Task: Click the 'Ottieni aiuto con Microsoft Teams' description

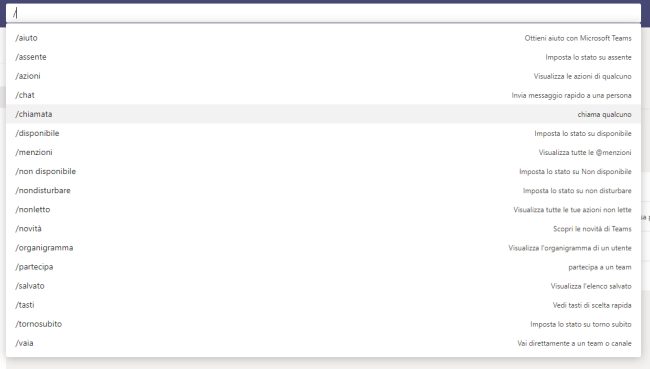Action: [578, 38]
